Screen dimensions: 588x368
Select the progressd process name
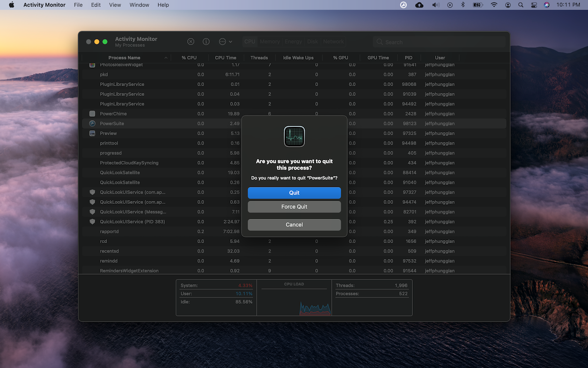110,153
